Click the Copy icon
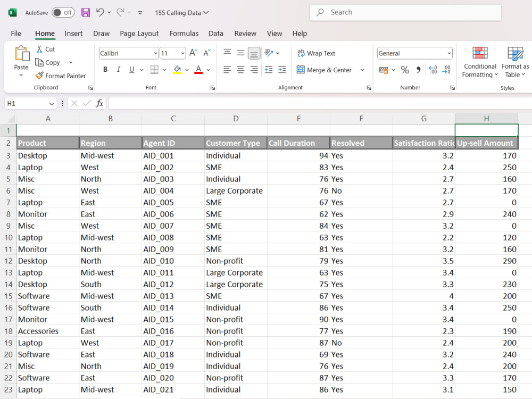 (x=39, y=62)
